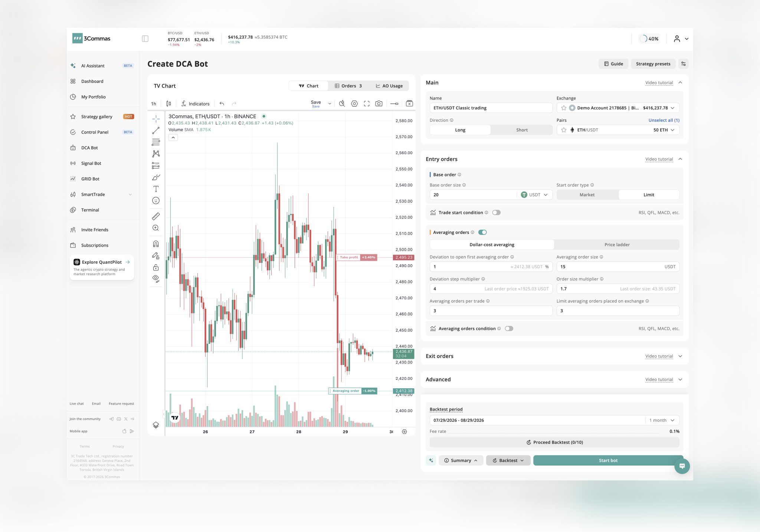Choose Market start order type

(x=587, y=195)
